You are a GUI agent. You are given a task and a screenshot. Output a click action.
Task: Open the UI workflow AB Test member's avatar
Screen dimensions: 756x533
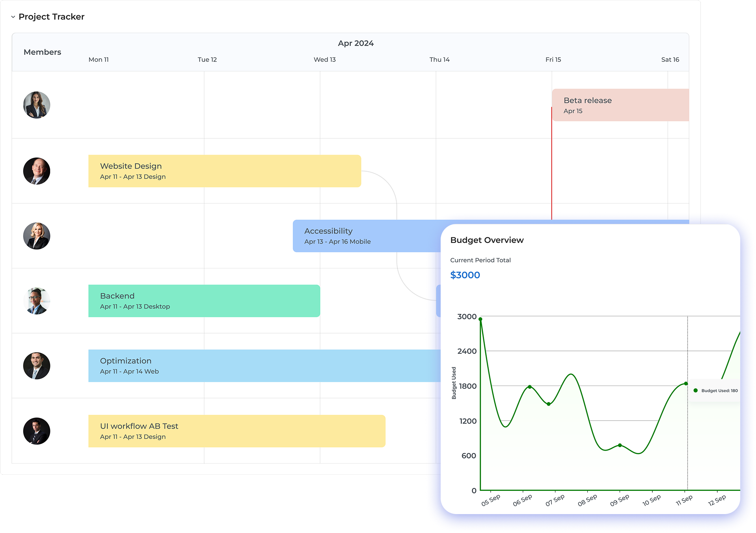pos(37,430)
